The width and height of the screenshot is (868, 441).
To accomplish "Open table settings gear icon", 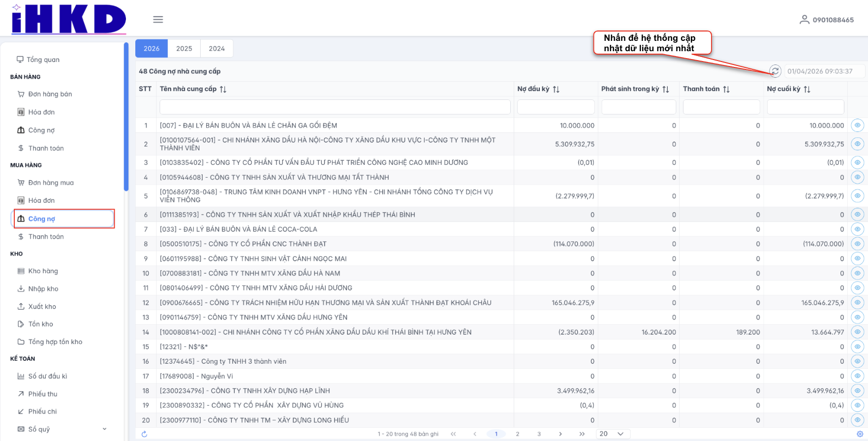I will (x=860, y=434).
